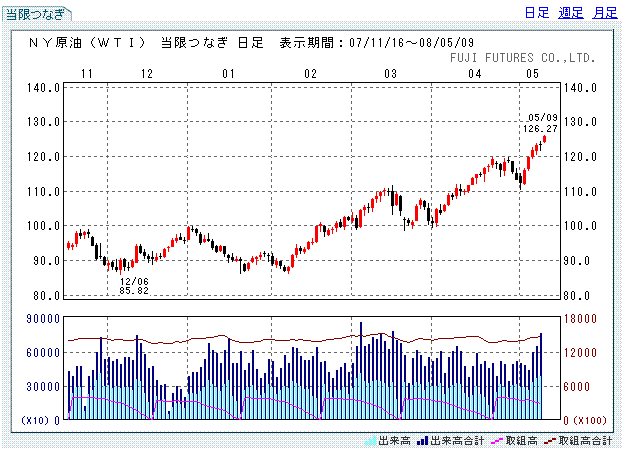The height and width of the screenshot is (450, 623).
Task: Click the 0 (X100) open interest label
Action: 585,420
